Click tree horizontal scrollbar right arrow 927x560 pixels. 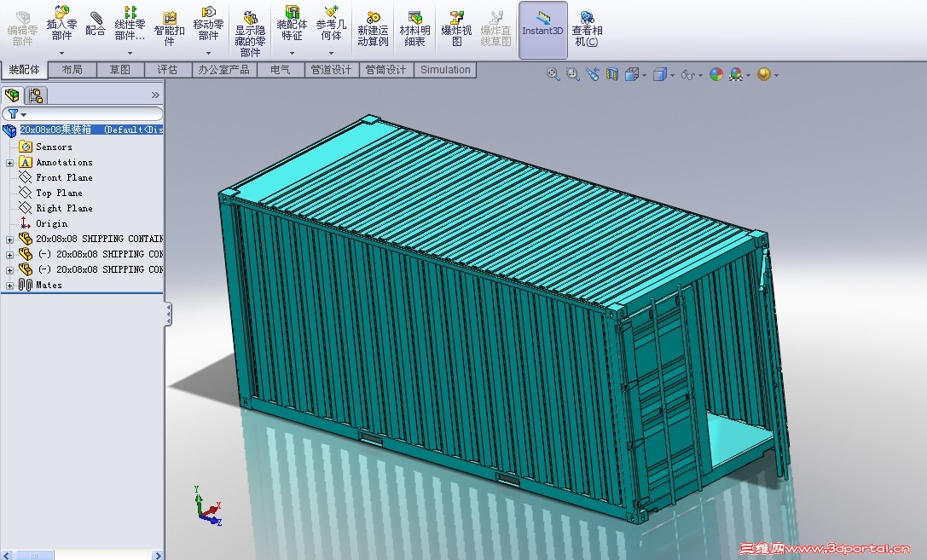pos(157,555)
